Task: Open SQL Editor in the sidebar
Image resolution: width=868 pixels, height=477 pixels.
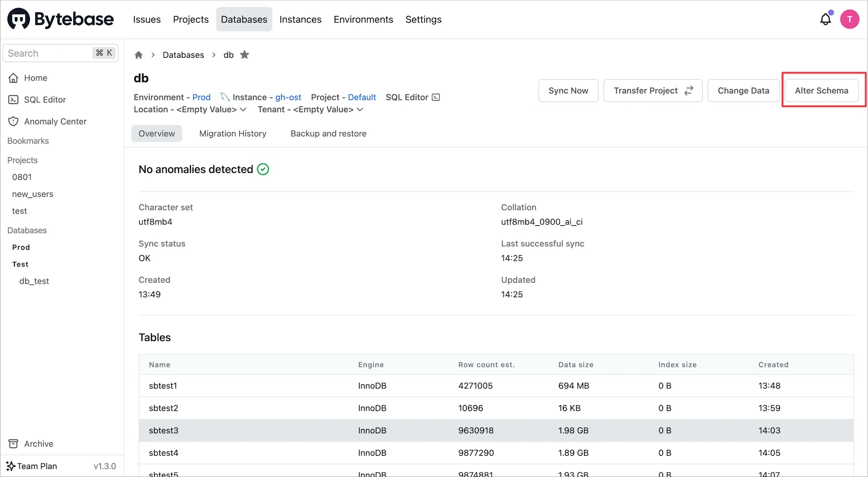Action: [x=45, y=99]
